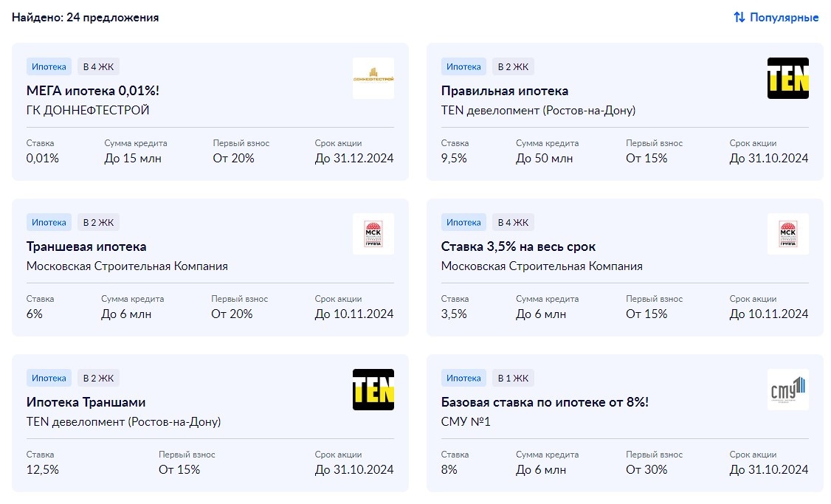Switch to the Ипотека tab on Ипотека Траншами card
Image resolution: width=831 pixels, height=504 pixels.
click(x=49, y=377)
